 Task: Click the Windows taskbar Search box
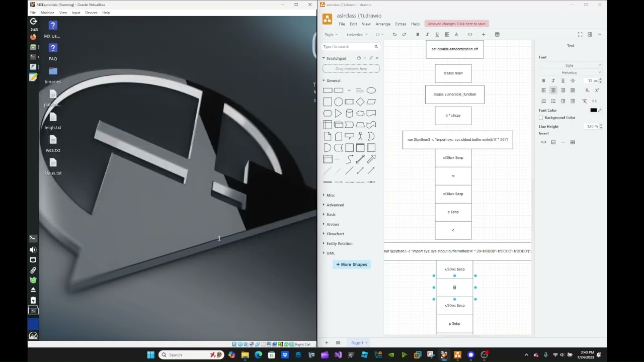tap(191, 355)
